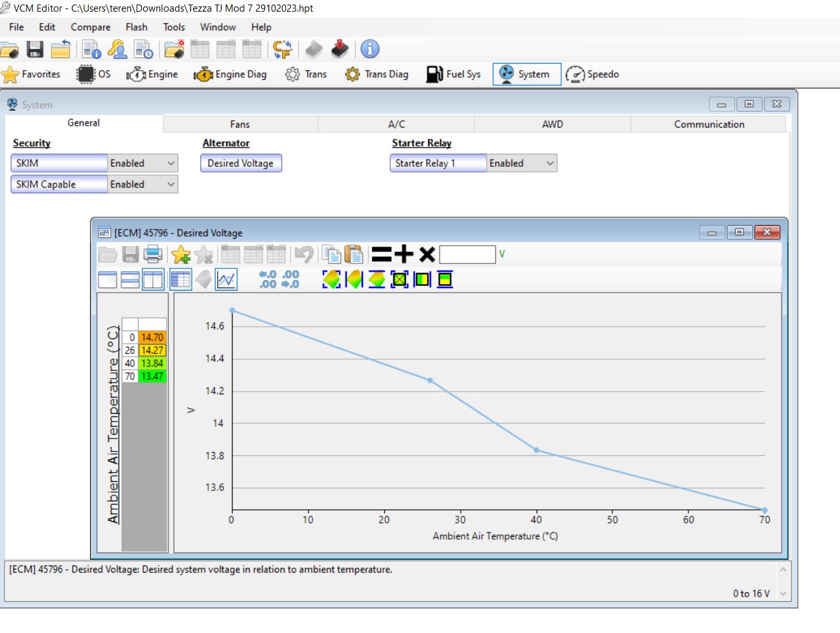This screenshot has height=633, width=840.
Task: Expand the Starter Relay 1 dropdown
Action: pos(550,163)
